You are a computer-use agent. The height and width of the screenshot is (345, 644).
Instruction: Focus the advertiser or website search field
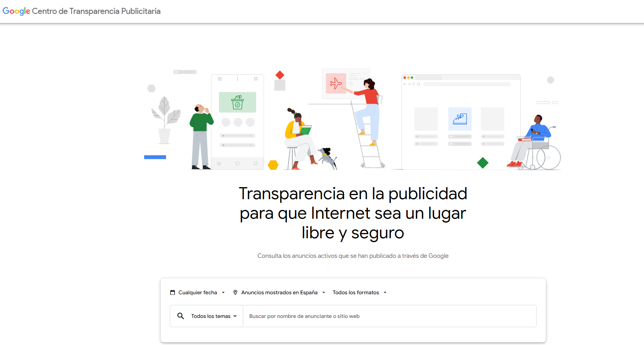389,316
